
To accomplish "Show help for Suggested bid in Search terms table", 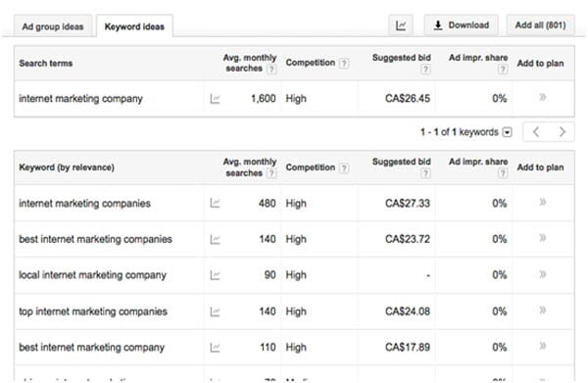I will pyautogui.click(x=425, y=69).
